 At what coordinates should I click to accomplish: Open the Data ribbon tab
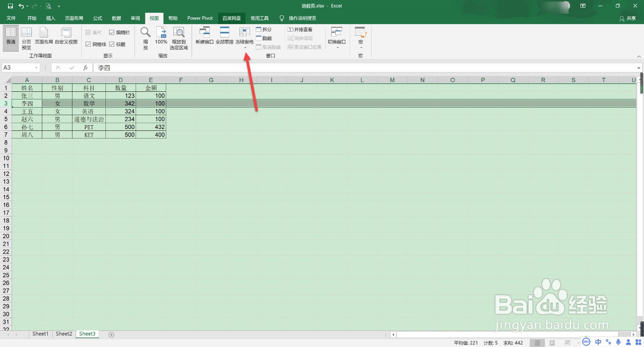(116, 18)
